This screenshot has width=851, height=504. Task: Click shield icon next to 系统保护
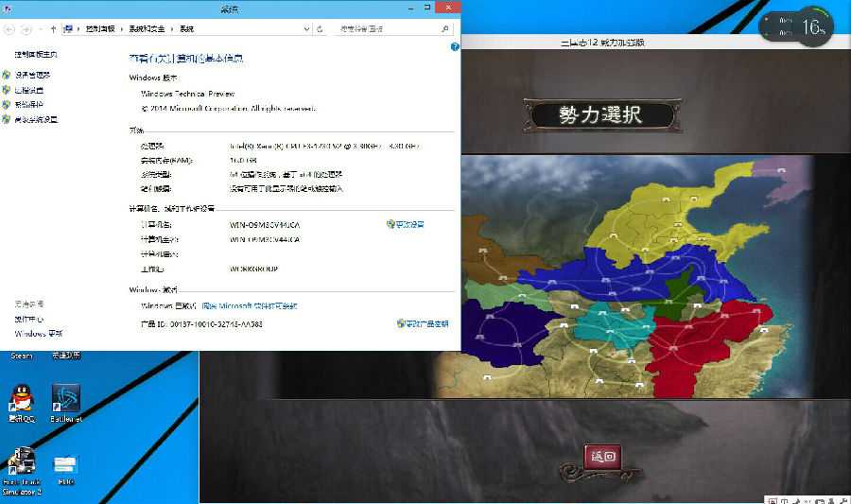coord(7,104)
